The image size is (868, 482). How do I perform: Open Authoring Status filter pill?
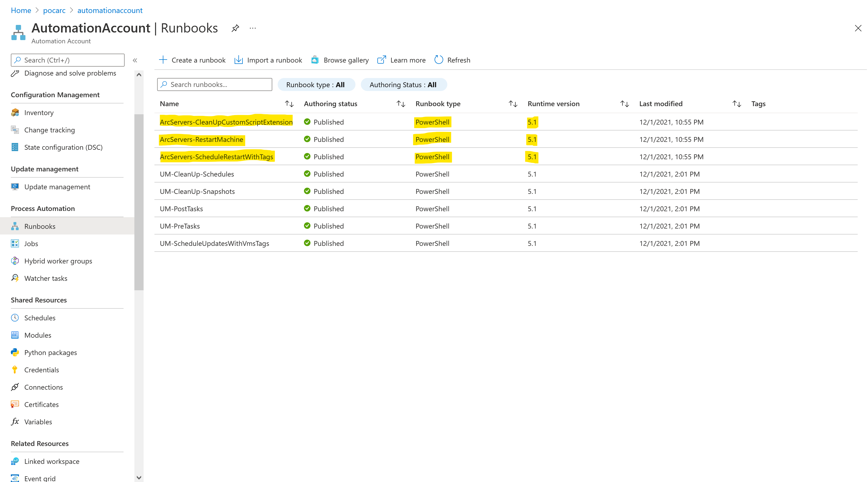point(403,84)
